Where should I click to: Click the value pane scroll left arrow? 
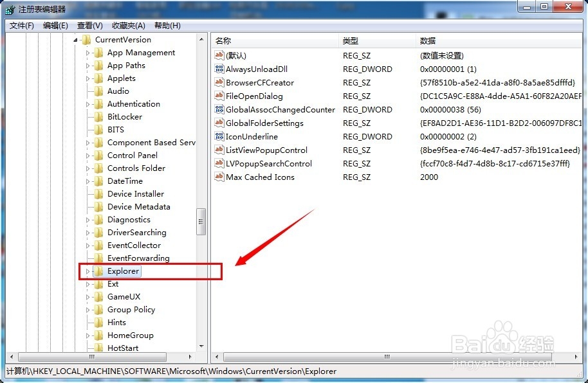coord(217,357)
